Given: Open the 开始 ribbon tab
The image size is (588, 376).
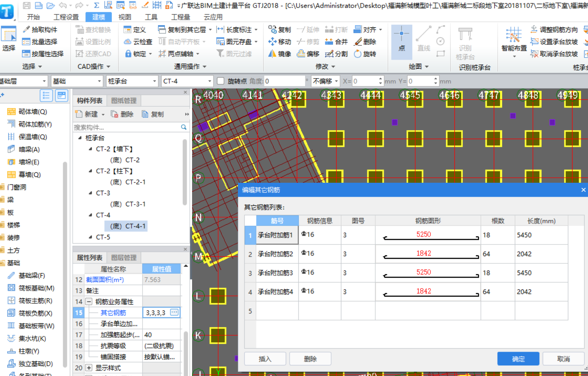Looking at the screenshot, I should click(x=33, y=17).
